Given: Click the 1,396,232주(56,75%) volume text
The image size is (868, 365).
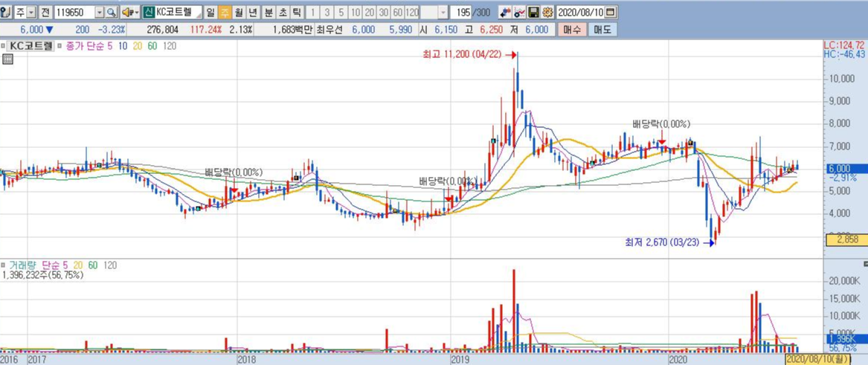Looking at the screenshot, I should click(x=42, y=274).
